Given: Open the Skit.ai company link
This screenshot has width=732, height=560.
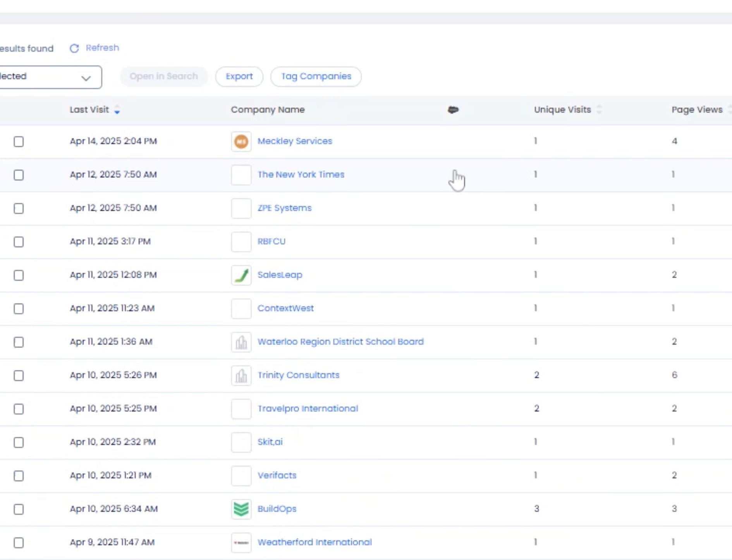Looking at the screenshot, I should 270,442.
